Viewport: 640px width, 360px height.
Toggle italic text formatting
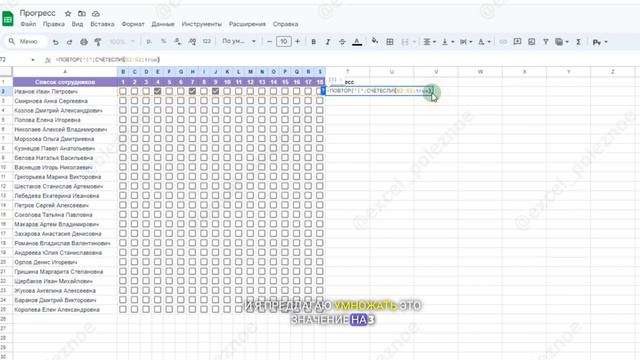click(328, 42)
